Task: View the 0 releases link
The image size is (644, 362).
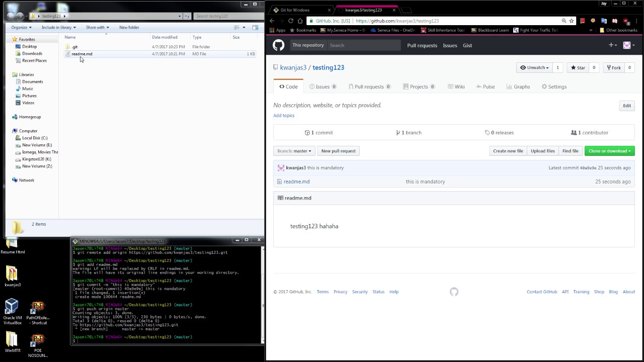Action: [499, 133]
